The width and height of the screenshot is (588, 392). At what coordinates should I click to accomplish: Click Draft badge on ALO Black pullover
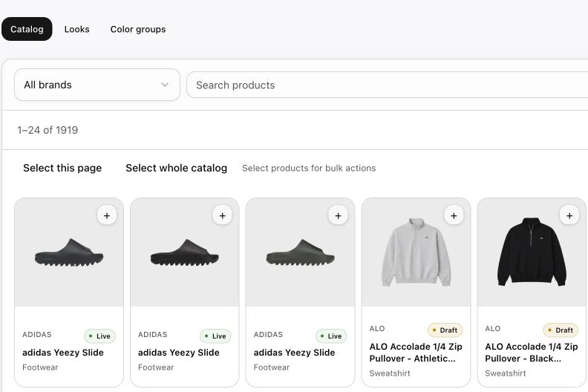point(561,330)
